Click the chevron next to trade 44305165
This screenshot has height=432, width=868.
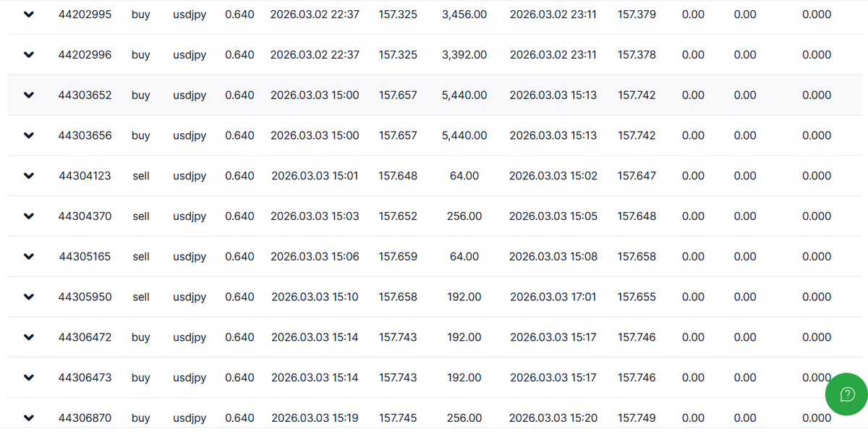[29, 257]
